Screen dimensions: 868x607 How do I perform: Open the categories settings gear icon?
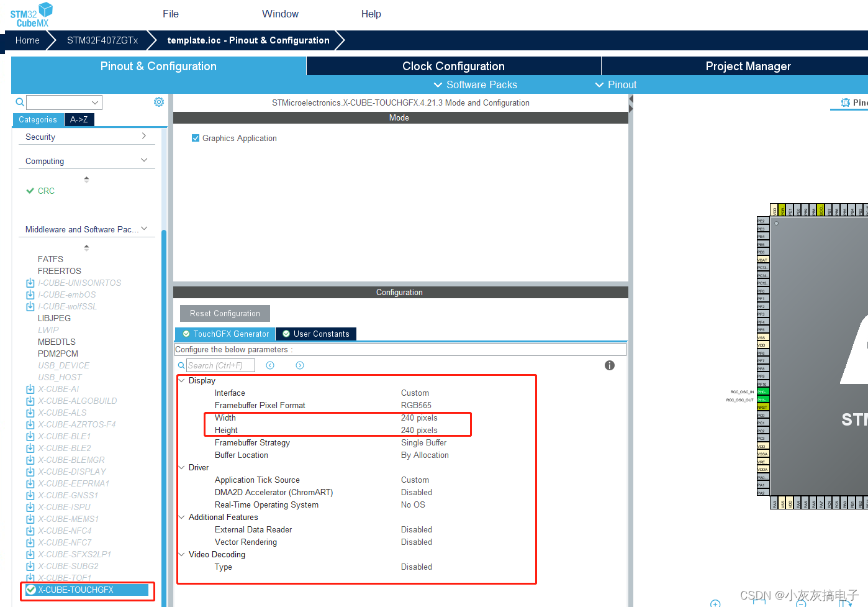pyautogui.click(x=159, y=102)
